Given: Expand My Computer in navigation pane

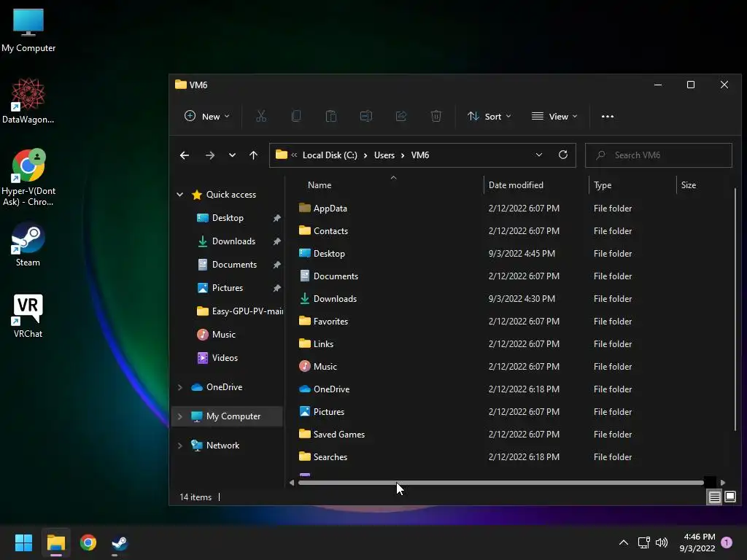Looking at the screenshot, I should point(180,416).
